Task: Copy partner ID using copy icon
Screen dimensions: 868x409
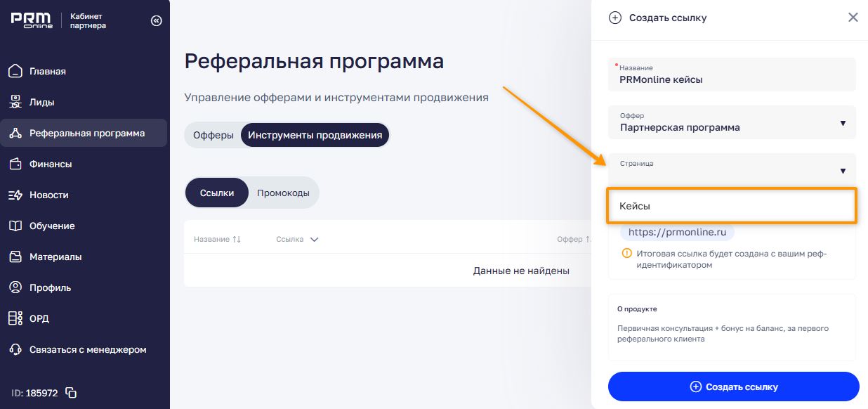Action: (71, 393)
